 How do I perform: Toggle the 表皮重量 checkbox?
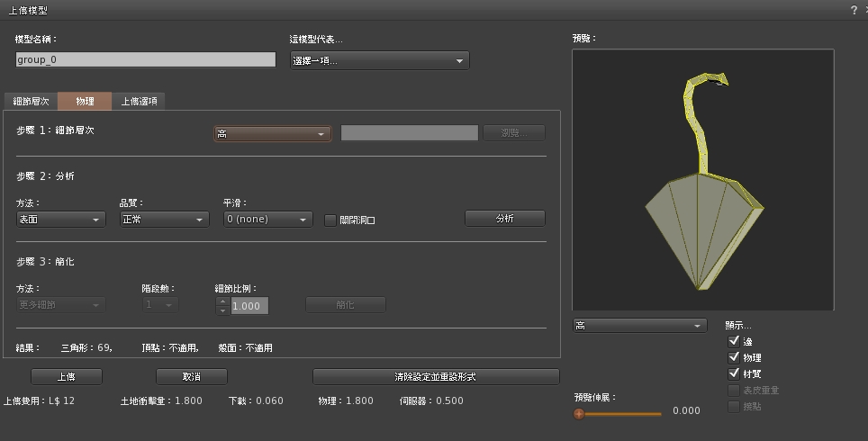(734, 390)
